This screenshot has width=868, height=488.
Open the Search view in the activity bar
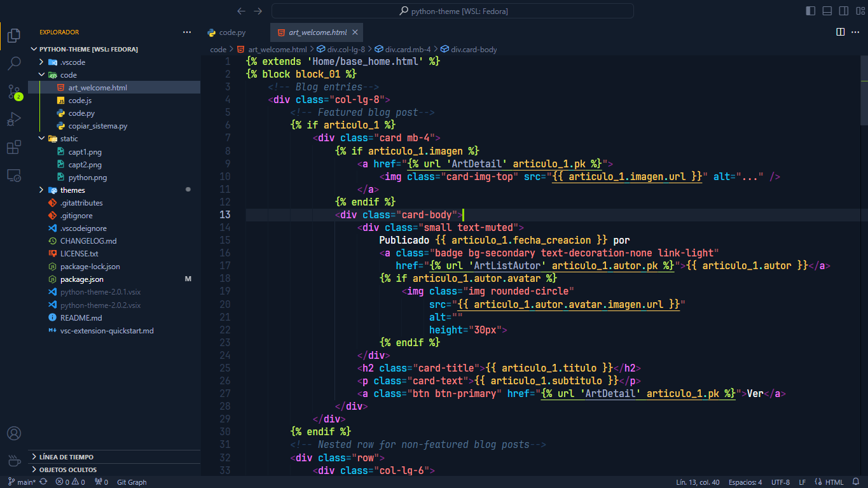(14, 64)
